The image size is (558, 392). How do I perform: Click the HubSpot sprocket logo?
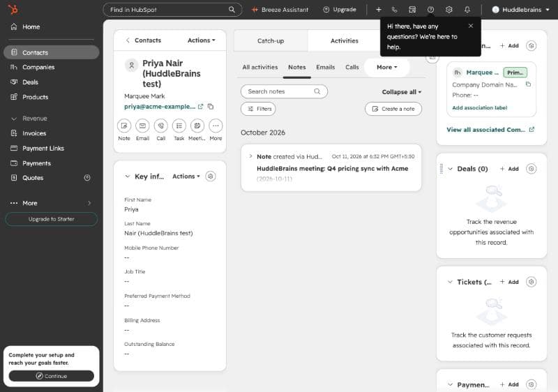[x=13, y=9]
